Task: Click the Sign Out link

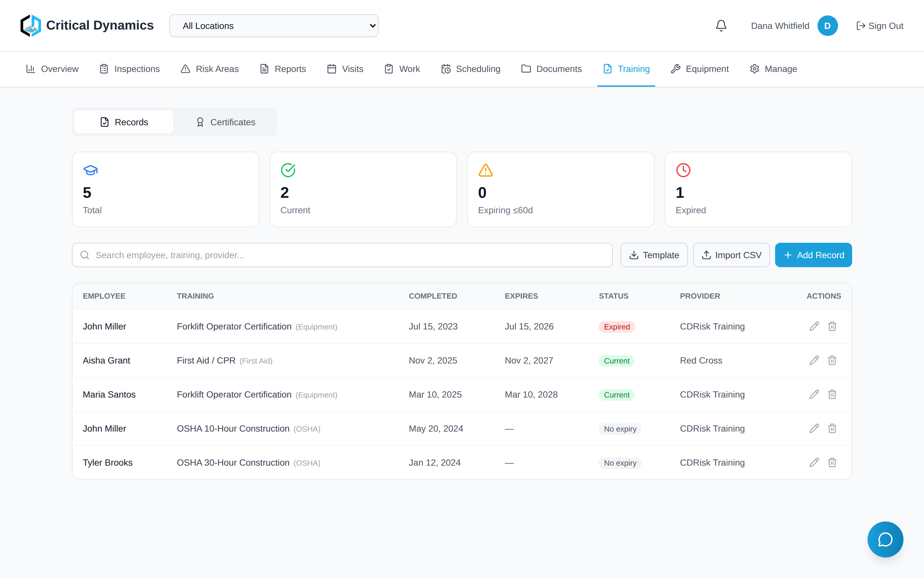Action: tap(880, 26)
